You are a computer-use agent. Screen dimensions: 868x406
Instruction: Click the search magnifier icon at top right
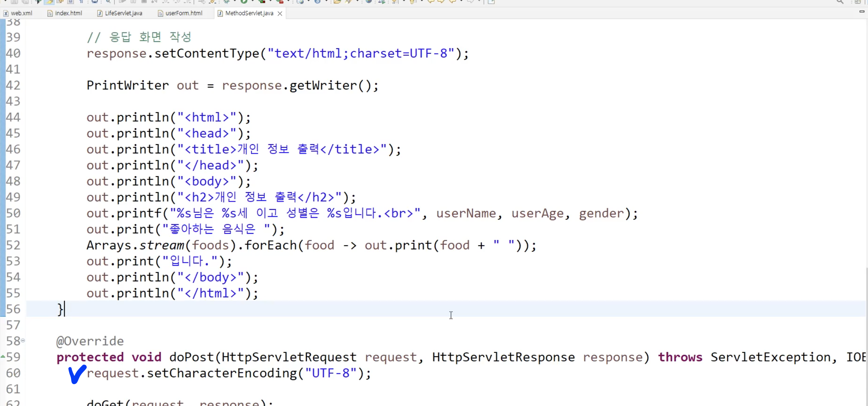(x=840, y=2)
